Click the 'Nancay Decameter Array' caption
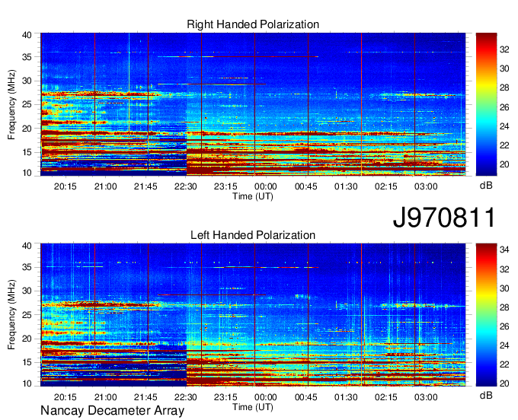Image resolution: width=518 pixels, height=420 pixels. (112, 411)
